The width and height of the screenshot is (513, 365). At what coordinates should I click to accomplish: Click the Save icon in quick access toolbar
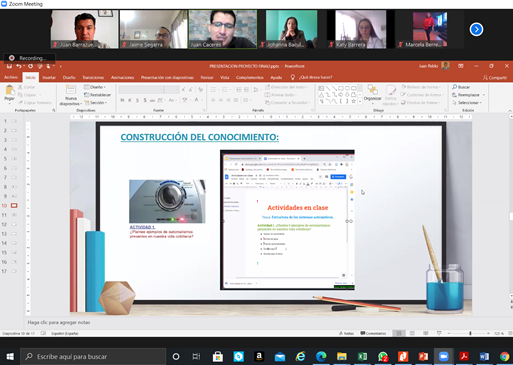[9, 66]
